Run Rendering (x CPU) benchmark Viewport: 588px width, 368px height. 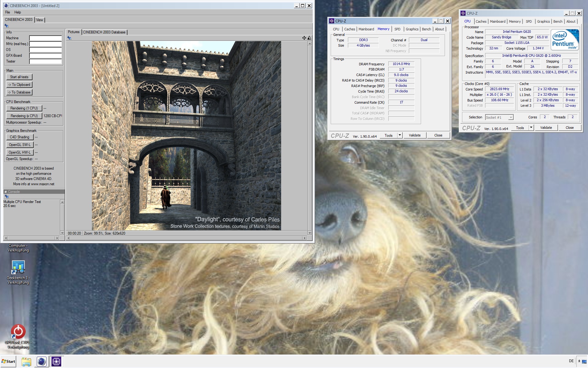coord(24,116)
